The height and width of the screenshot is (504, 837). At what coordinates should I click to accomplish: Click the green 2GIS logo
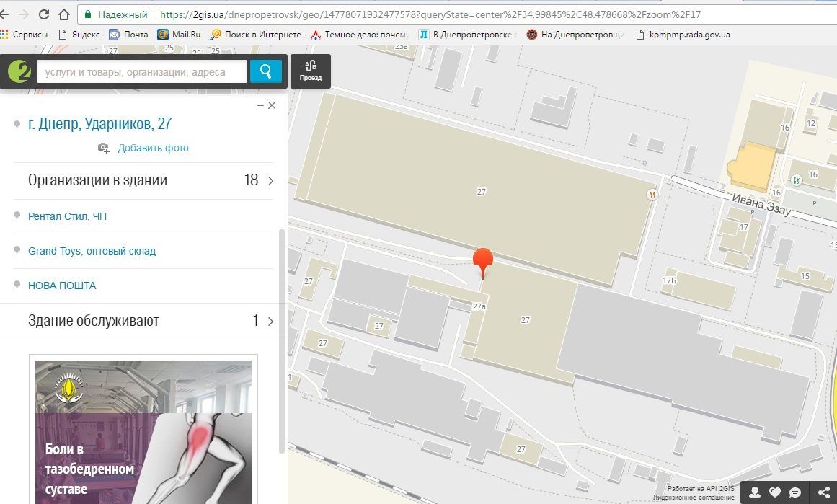point(17,72)
